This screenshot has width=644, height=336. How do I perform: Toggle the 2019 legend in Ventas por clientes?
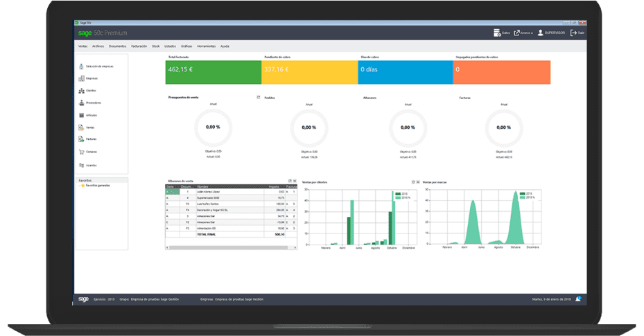pyautogui.click(x=397, y=194)
